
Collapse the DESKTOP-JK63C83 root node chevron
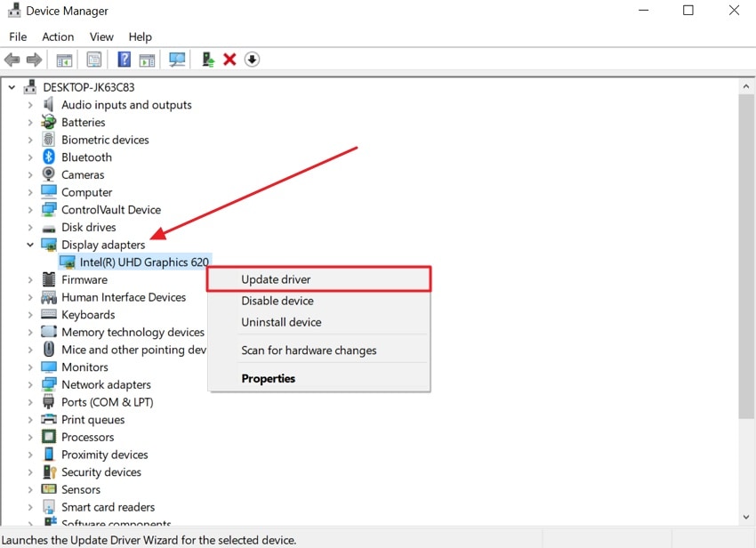pyautogui.click(x=12, y=87)
